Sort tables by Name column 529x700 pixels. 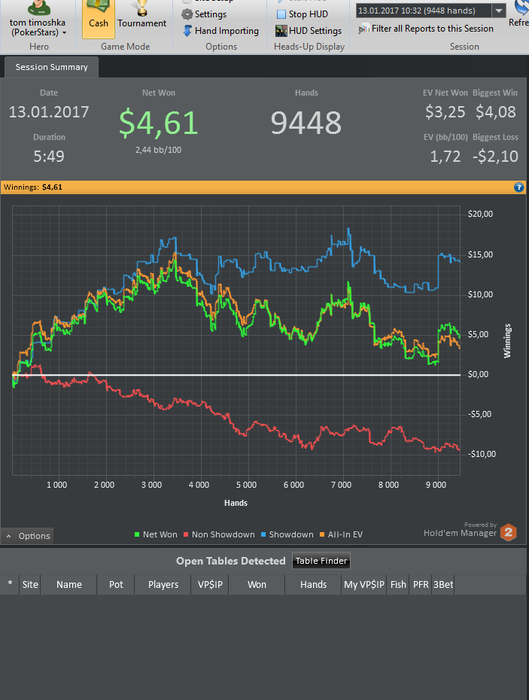69,584
